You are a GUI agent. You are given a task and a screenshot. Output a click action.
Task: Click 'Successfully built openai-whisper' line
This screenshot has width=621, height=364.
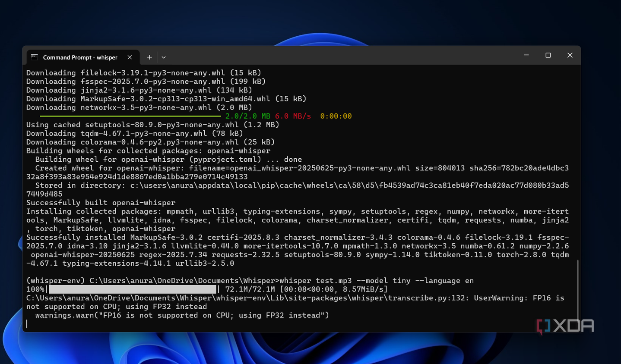click(101, 203)
